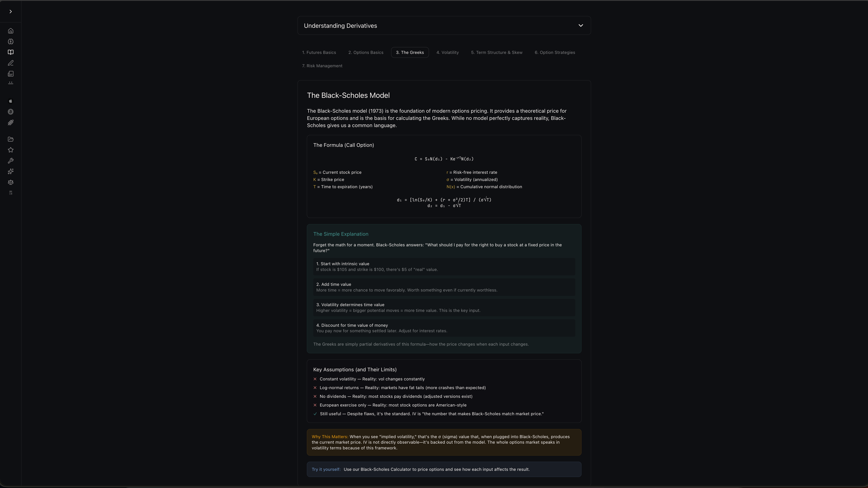Expand the Understanding Derivatives dropdown
This screenshot has height=488, width=868.
point(580,26)
